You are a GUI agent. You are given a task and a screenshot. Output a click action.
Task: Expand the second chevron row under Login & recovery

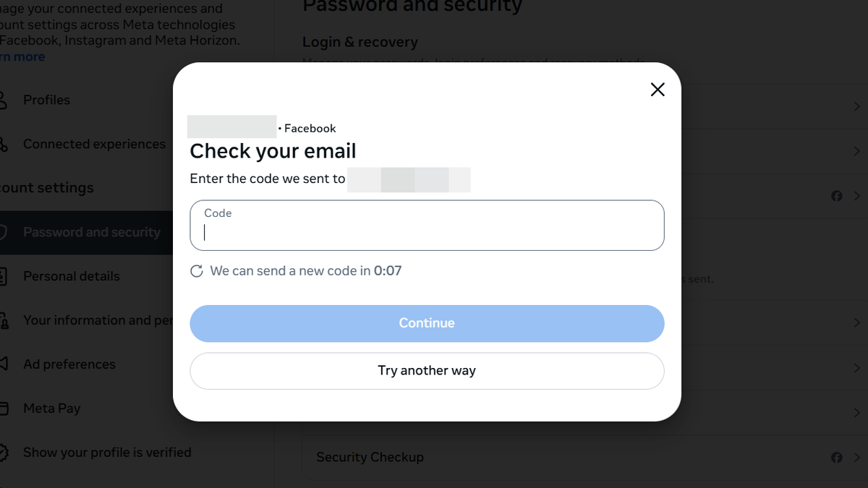tap(856, 152)
